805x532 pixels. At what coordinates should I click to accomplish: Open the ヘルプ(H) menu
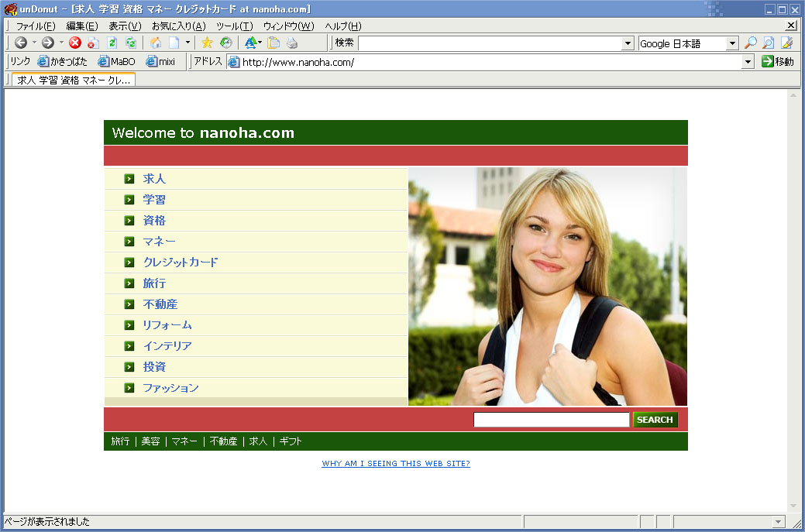point(343,26)
